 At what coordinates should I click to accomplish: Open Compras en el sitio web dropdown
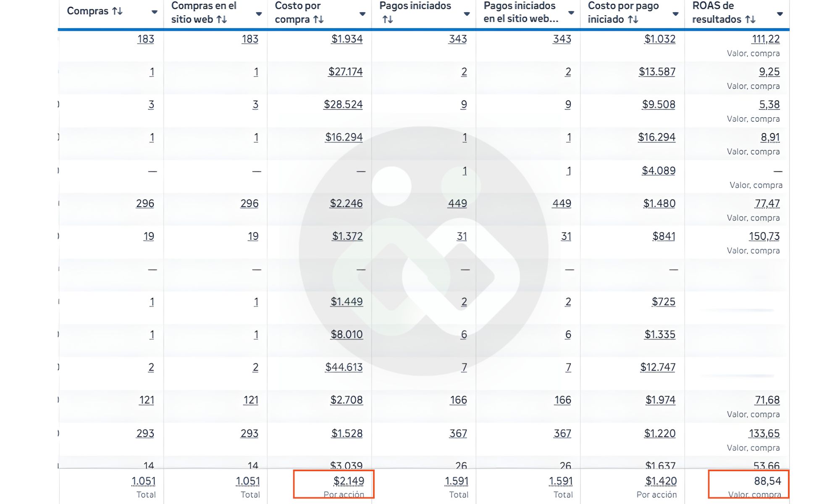pos(259,14)
